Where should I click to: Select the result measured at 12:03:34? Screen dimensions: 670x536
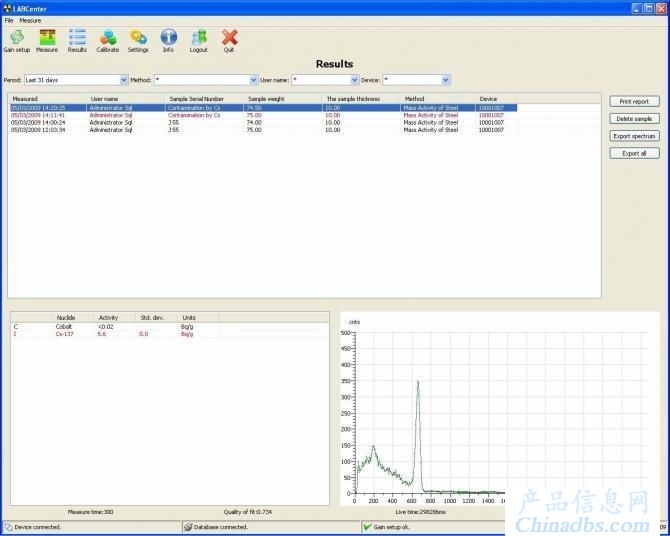pyautogui.click(x=263, y=130)
